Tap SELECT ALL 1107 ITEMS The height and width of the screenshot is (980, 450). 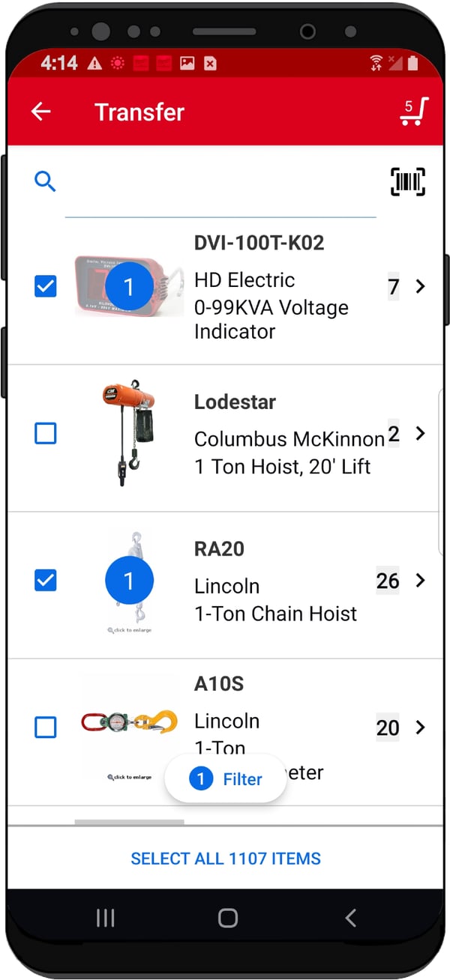point(225,858)
